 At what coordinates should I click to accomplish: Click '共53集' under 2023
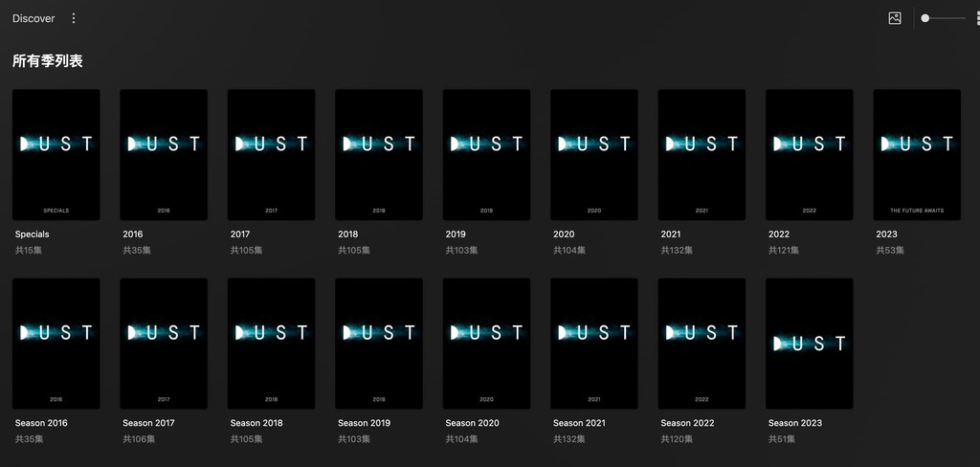(889, 251)
